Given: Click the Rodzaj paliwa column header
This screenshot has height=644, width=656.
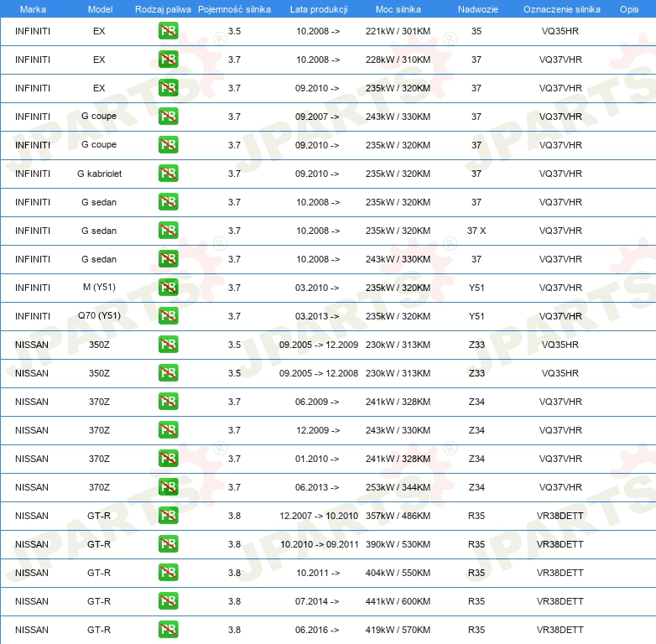Looking at the screenshot, I should (164, 9).
